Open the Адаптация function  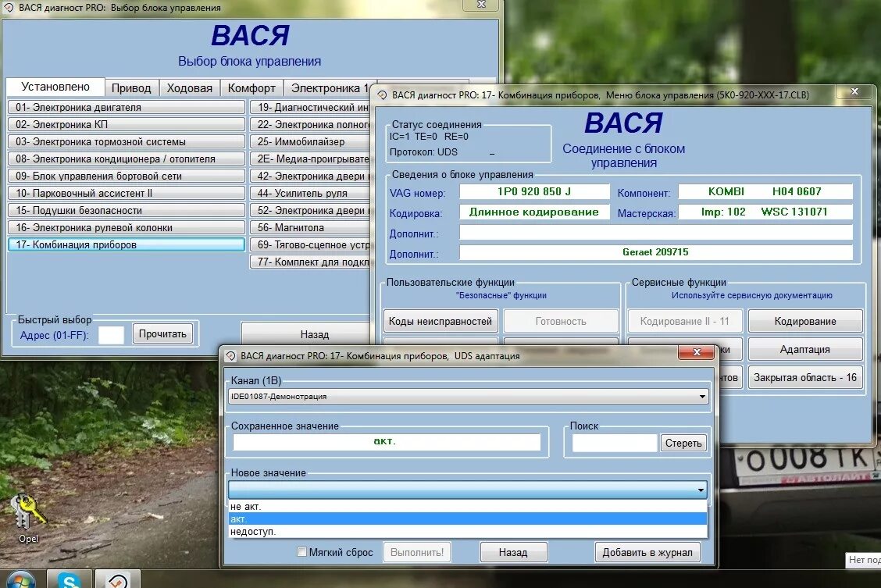805,349
